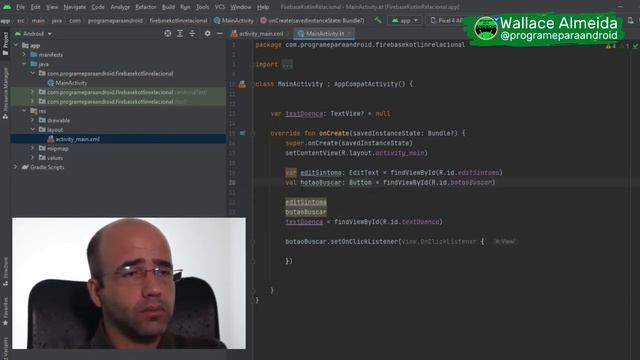The image size is (640, 360).
Task: Open the Run menu
Action: (x=185, y=7)
